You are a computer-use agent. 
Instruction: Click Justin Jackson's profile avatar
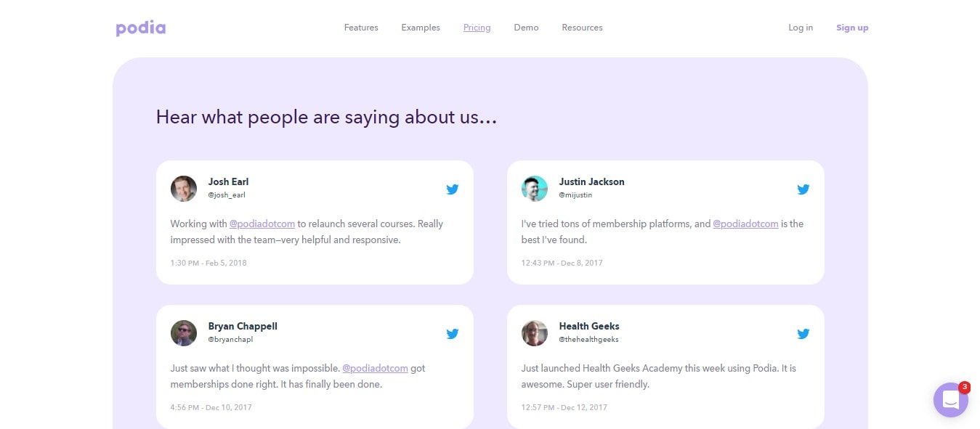point(535,189)
